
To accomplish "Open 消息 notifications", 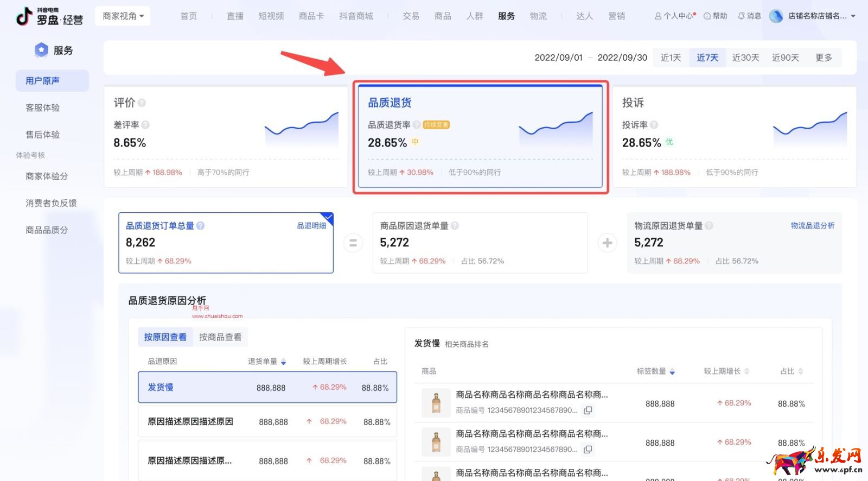I will click(749, 16).
